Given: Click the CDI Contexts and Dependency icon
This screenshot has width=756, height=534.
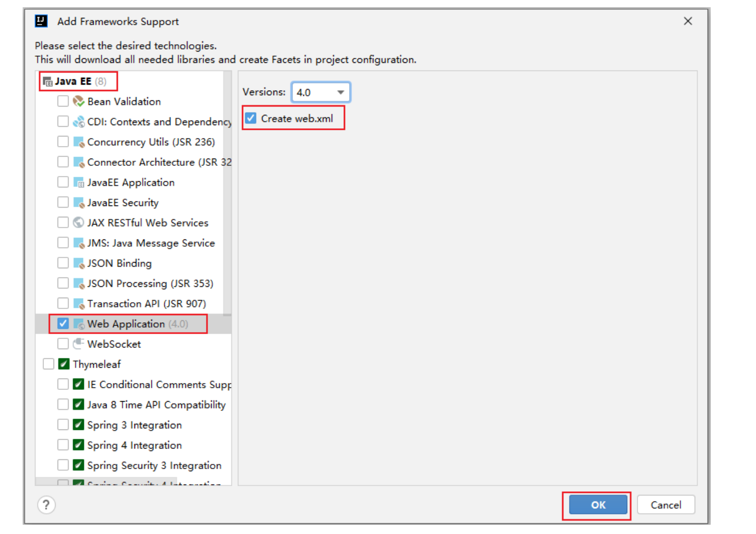Looking at the screenshot, I should pyautogui.click(x=79, y=122).
